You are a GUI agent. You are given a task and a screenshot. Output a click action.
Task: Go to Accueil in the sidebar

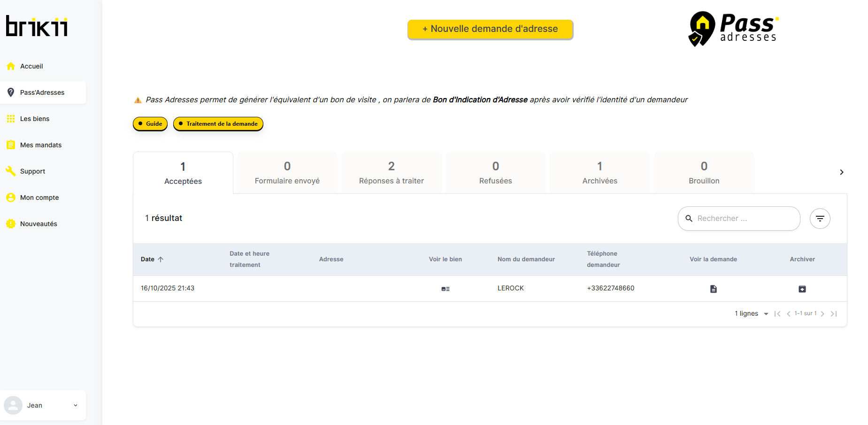click(31, 66)
